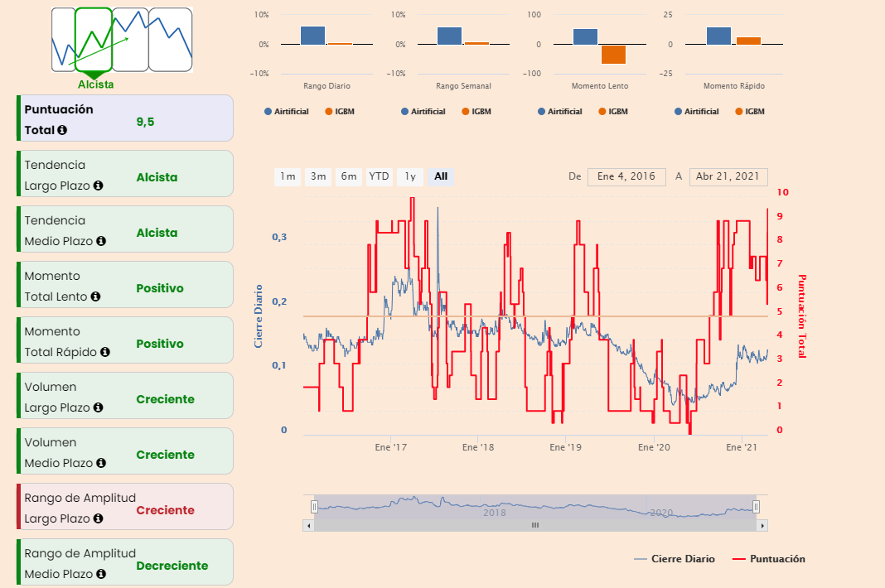Open info icon next to Puntuación Total

pos(62,130)
